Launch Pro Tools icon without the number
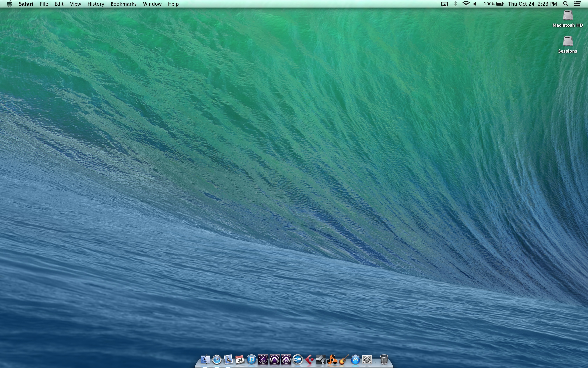The image size is (588, 368). [x=275, y=359]
